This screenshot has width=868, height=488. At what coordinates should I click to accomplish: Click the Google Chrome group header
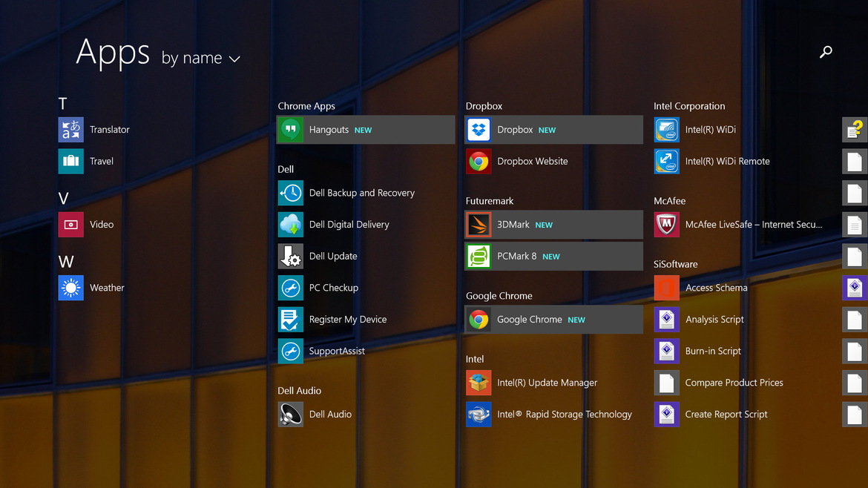(499, 296)
